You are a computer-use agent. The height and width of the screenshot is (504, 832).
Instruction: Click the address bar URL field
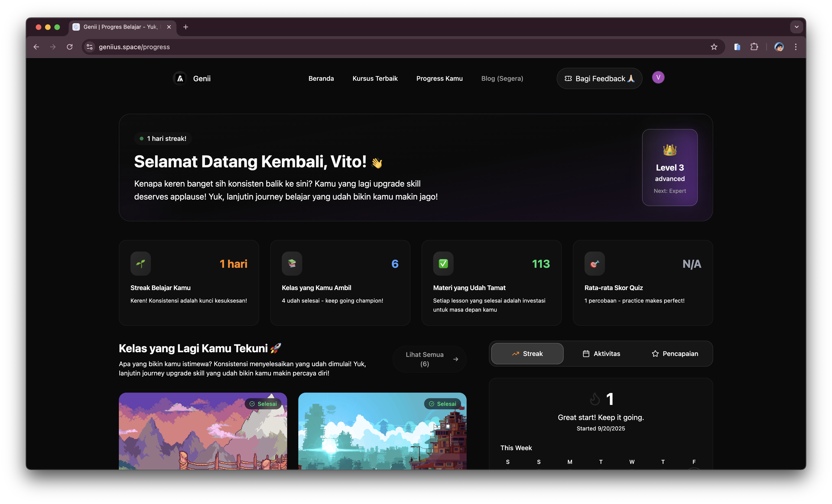(x=403, y=47)
